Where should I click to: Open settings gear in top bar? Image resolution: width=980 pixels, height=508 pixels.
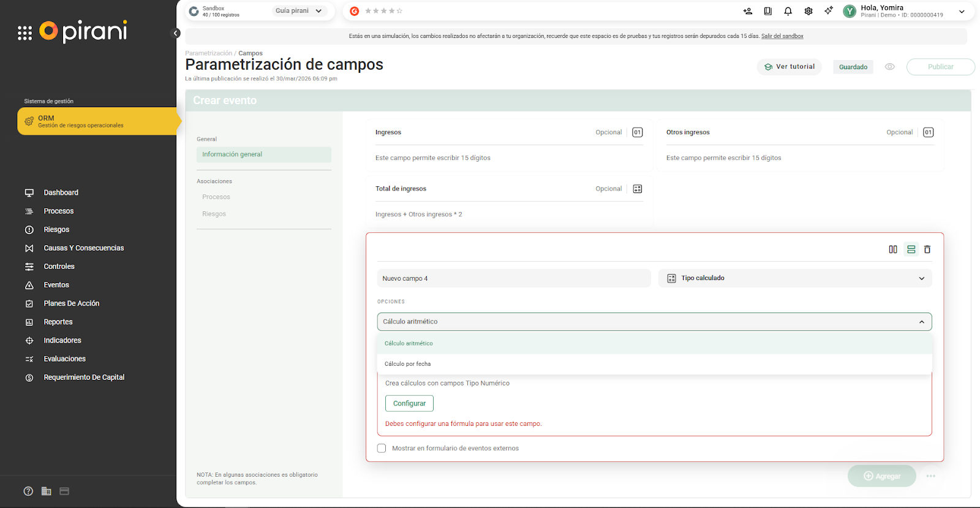tap(809, 11)
